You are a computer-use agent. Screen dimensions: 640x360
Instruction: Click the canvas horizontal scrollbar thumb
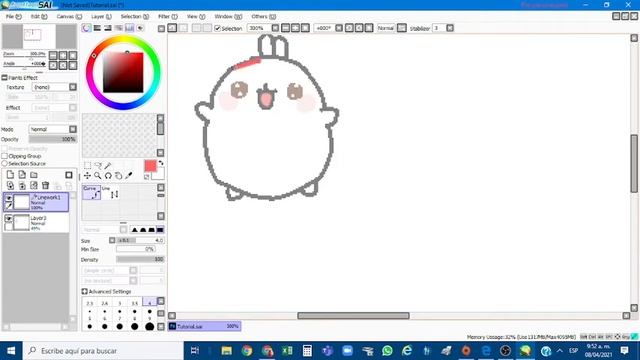pyautogui.click(x=353, y=316)
